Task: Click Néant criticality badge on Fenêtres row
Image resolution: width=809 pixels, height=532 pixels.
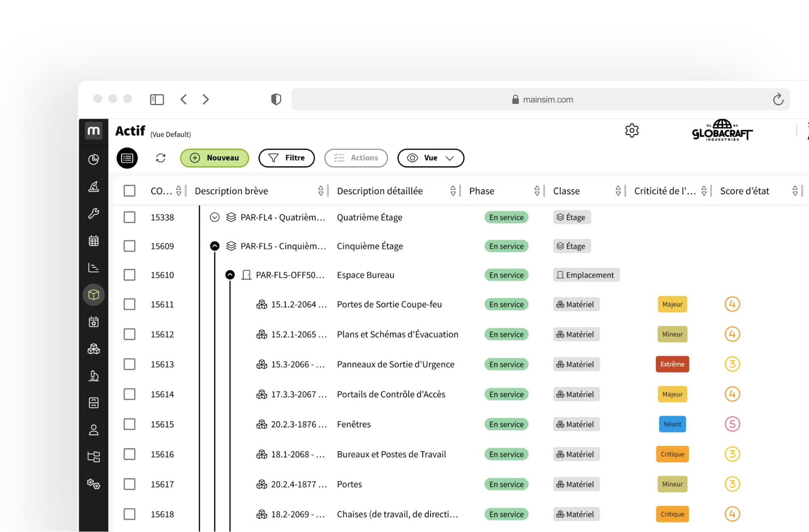Action: click(672, 424)
